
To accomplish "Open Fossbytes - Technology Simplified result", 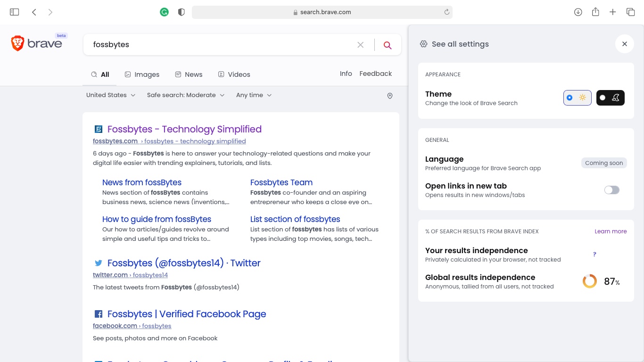I will click(x=184, y=129).
